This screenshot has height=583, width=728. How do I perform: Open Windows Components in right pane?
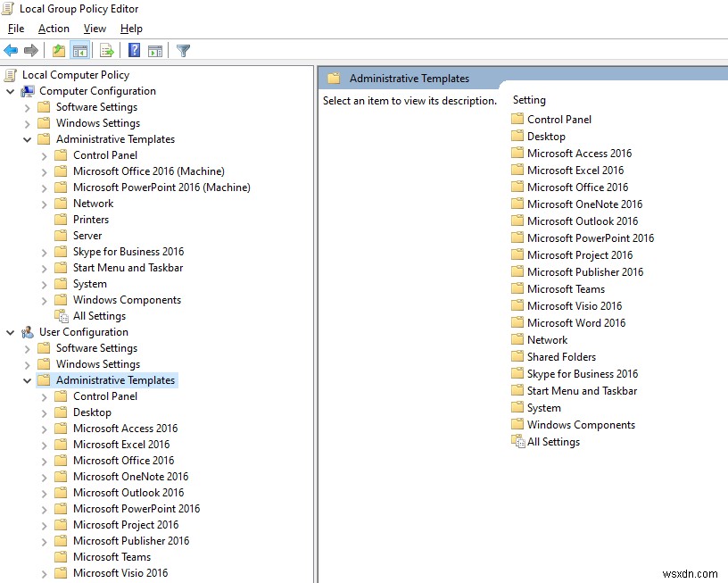pyautogui.click(x=582, y=425)
